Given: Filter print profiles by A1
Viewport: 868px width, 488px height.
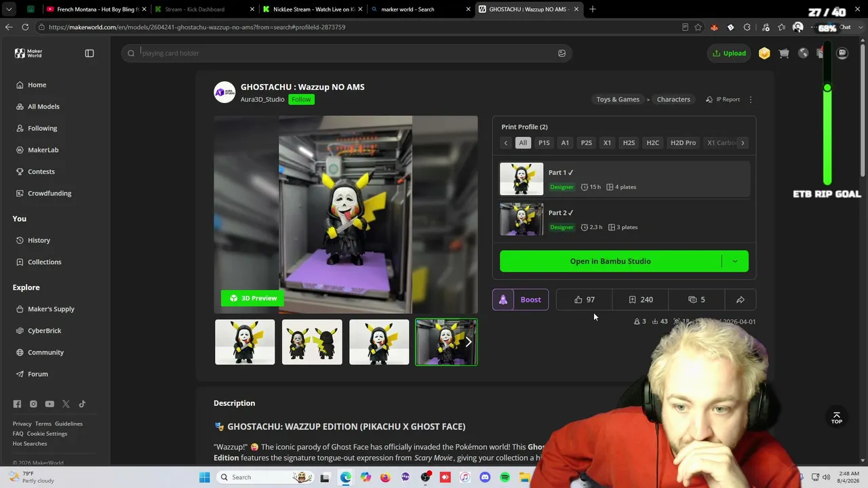Looking at the screenshot, I should coord(565,143).
